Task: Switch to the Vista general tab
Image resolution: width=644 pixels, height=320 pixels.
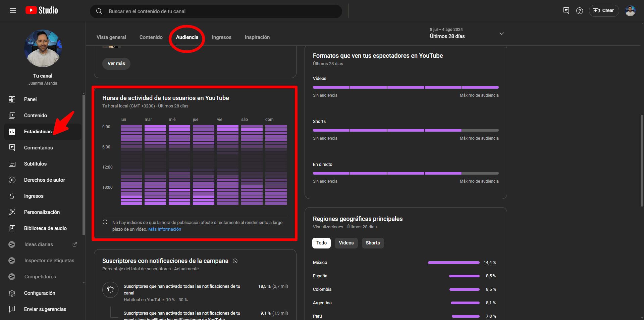Action: (111, 37)
